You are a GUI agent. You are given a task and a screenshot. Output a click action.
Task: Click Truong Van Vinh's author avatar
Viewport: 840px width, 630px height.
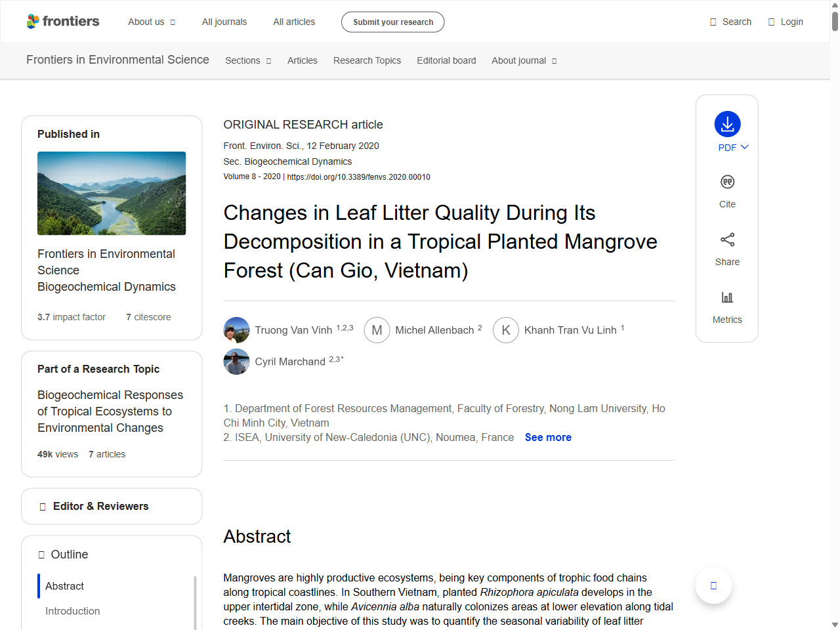(236, 330)
